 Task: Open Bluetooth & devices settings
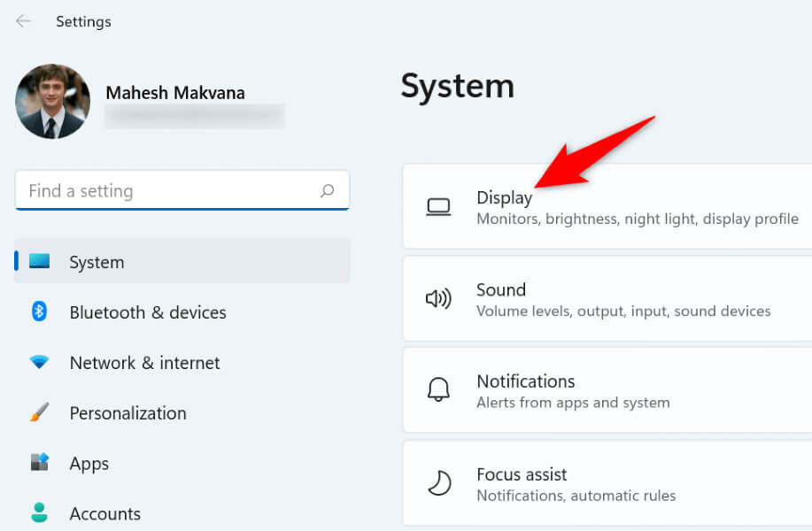point(148,312)
